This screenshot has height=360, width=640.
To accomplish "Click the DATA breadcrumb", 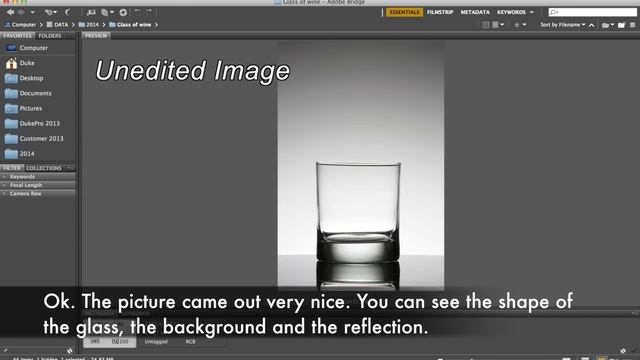I will tap(58, 24).
